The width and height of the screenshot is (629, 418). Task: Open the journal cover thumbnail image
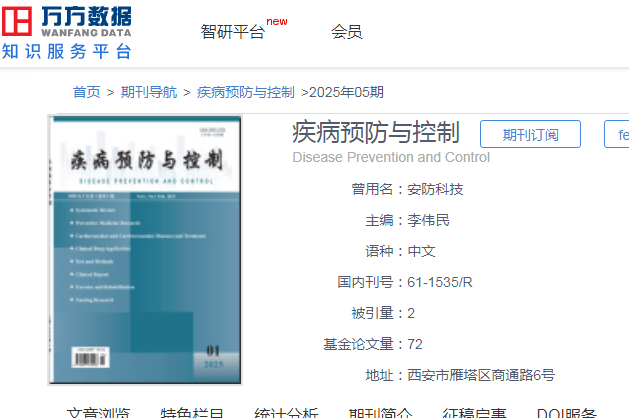[145, 250]
